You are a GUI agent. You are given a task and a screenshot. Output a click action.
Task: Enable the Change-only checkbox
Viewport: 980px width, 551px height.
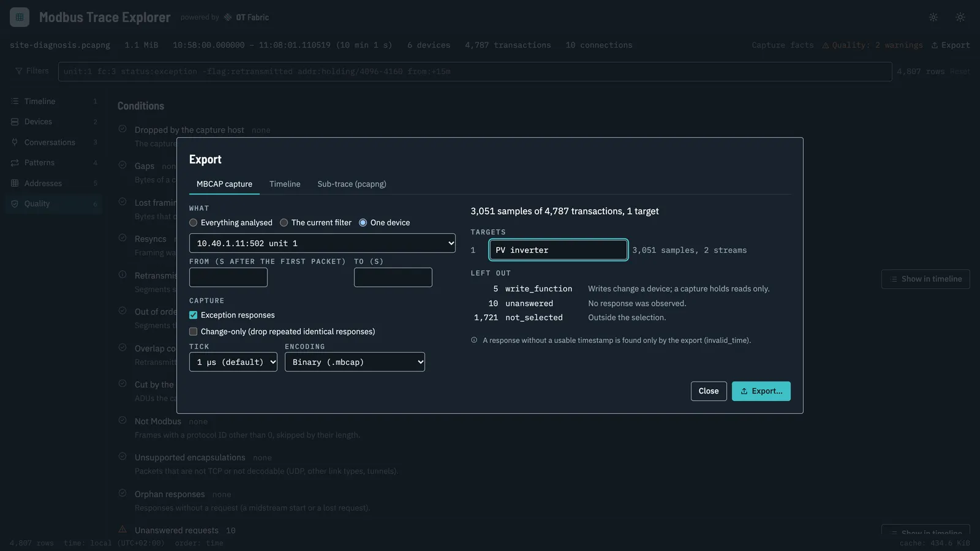tap(194, 332)
